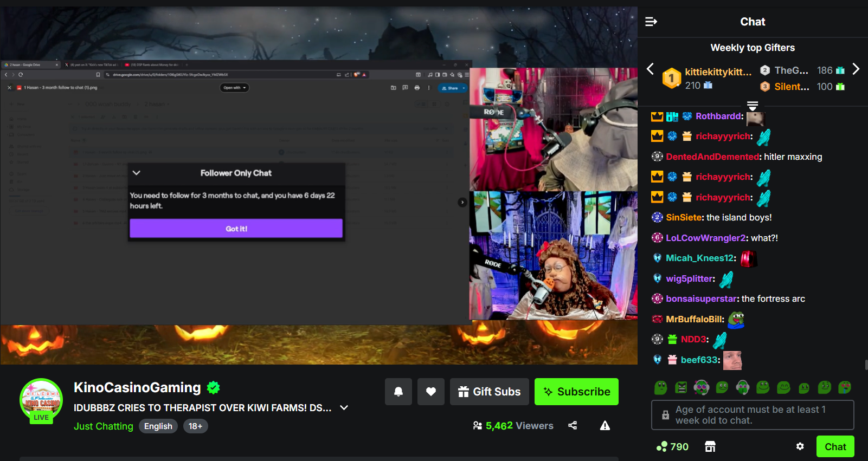This screenshot has height=461, width=868.
Task: Click LoLCowWrangler2 username in chat
Action: pos(706,238)
